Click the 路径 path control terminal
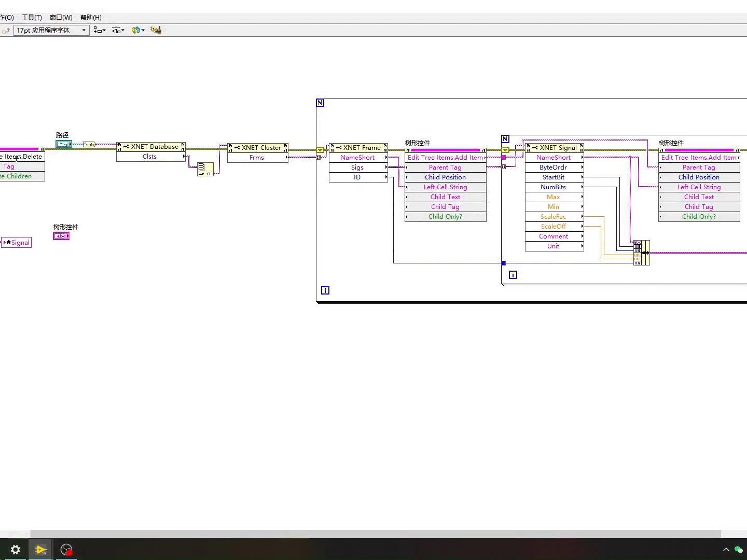Image resolution: width=747 pixels, height=560 pixels. pos(64,144)
